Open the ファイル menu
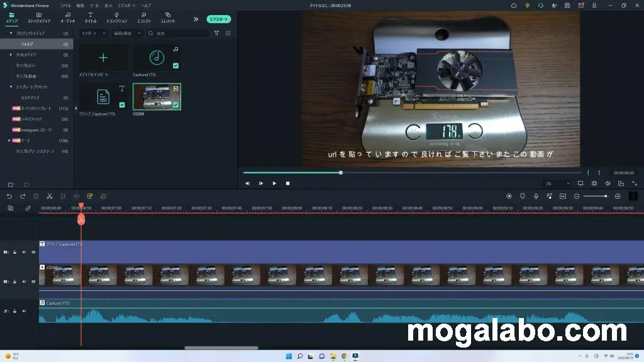The width and height of the screenshot is (644, 362). [x=65, y=5]
